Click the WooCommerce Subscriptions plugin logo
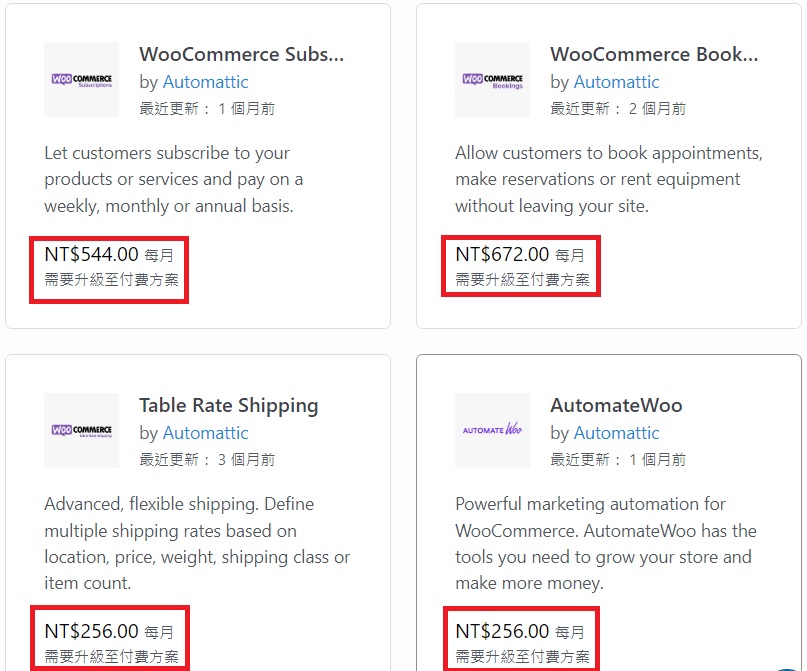This screenshot has height=671, width=807. coord(81,80)
